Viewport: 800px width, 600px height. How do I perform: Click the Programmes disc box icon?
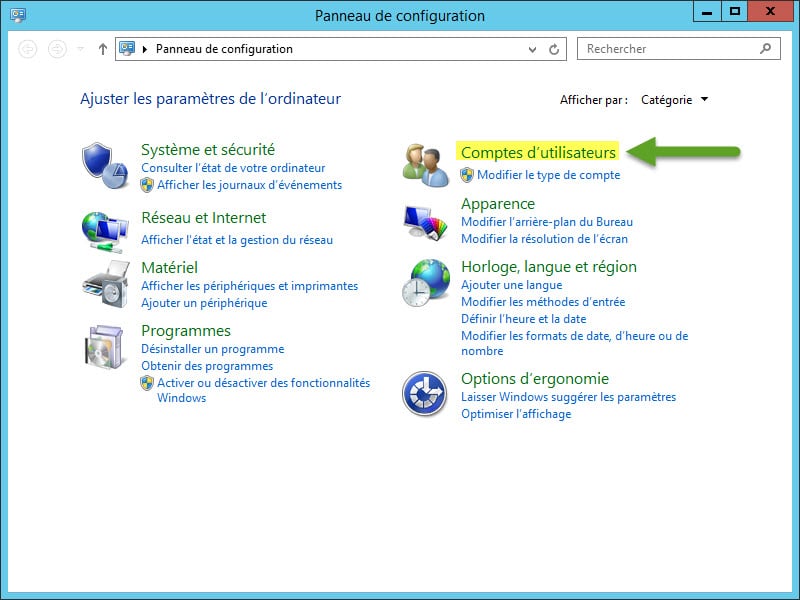click(x=104, y=347)
